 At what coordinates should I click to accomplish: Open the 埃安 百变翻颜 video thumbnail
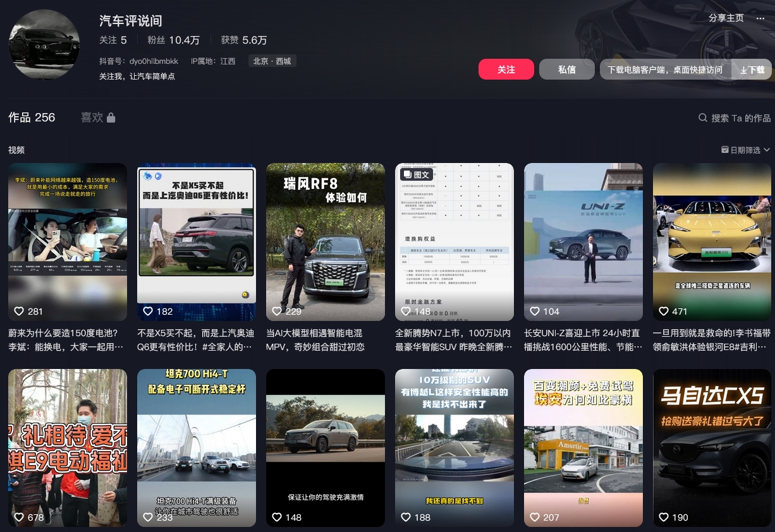coord(583,448)
